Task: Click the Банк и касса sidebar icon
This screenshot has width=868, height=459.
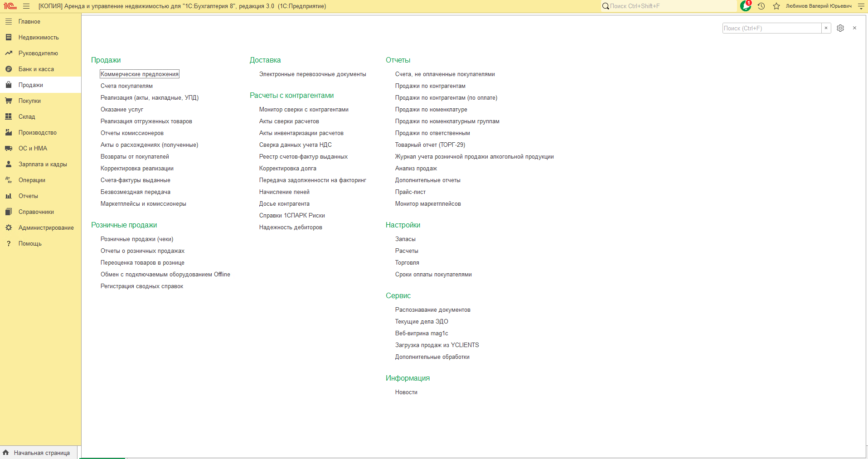Action: (9, 69)
